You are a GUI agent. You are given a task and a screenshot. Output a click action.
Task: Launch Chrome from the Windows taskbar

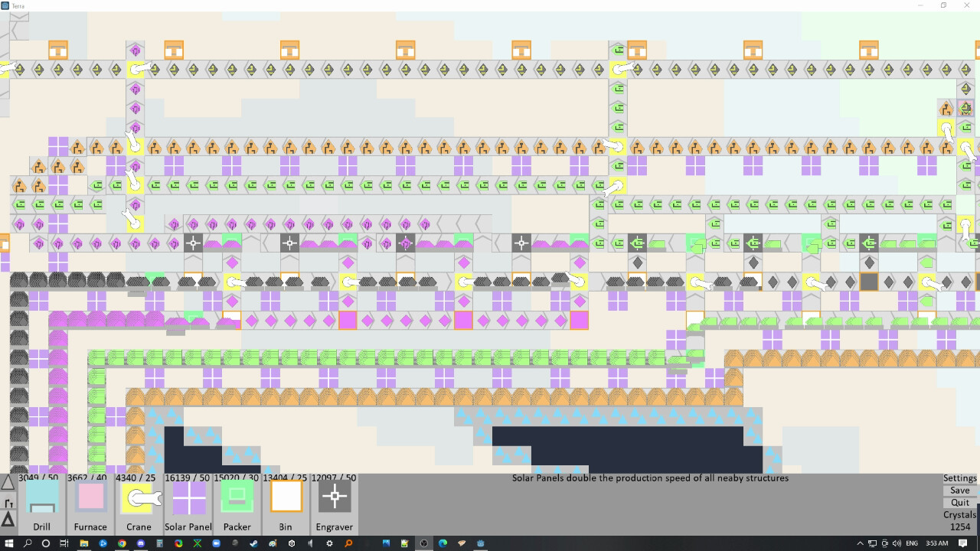pyautogui.click(x=122, y=543)
